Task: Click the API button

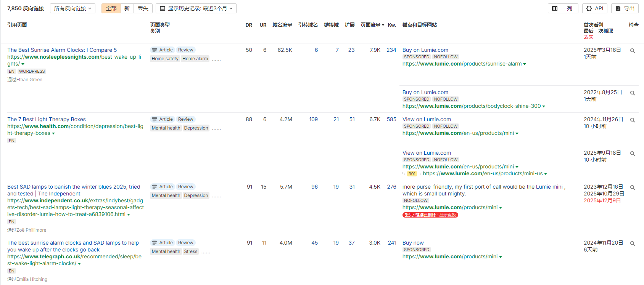Action: 595,8
